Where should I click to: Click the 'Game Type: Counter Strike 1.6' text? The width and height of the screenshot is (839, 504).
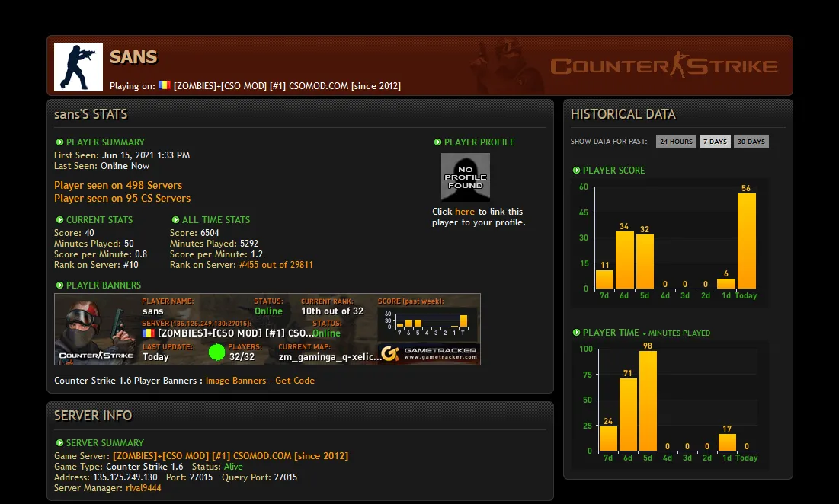pos(119,467)
